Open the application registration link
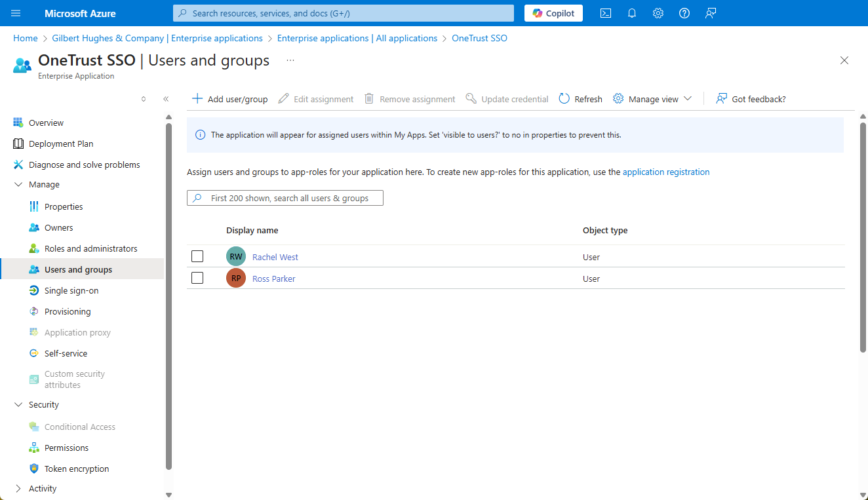Image resolution: width=868 pixels, height=500 pixels. tap(666, 172)
